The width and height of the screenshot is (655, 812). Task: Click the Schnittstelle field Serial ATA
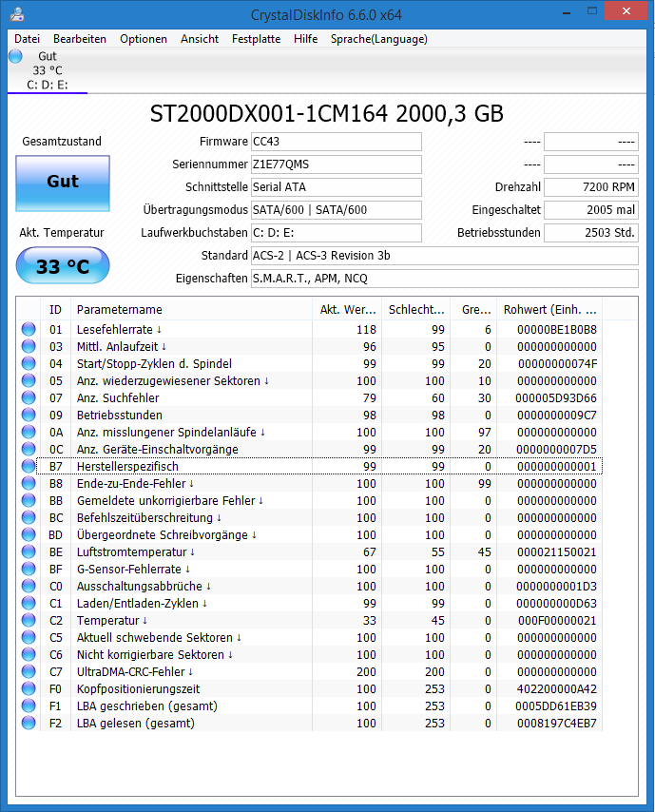tap(336, 187)
